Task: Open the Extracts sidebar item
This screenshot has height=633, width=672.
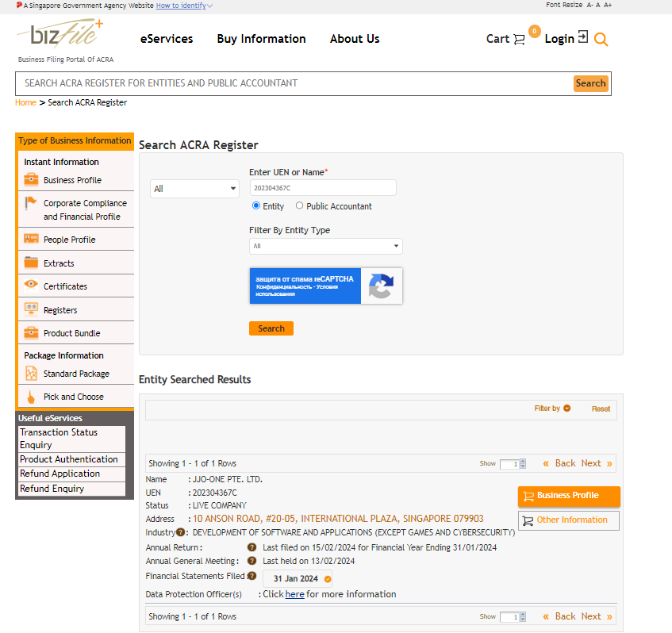Action: (x=59, y=263)
